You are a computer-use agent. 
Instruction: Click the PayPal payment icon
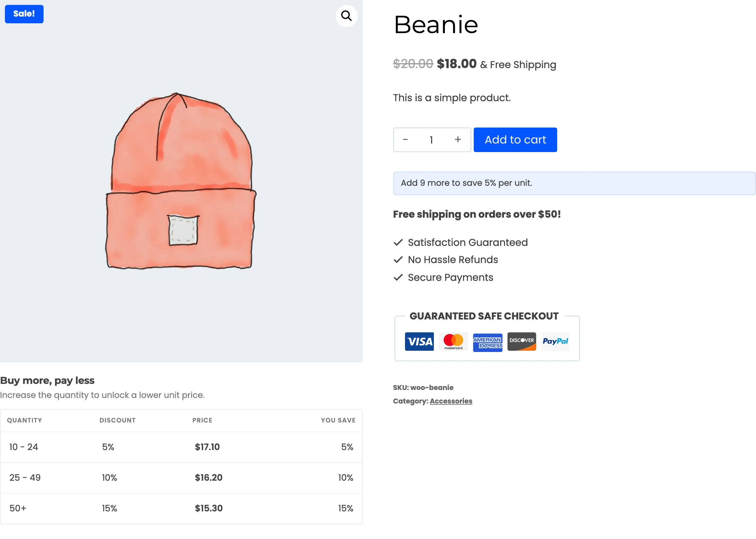[555, 342]
